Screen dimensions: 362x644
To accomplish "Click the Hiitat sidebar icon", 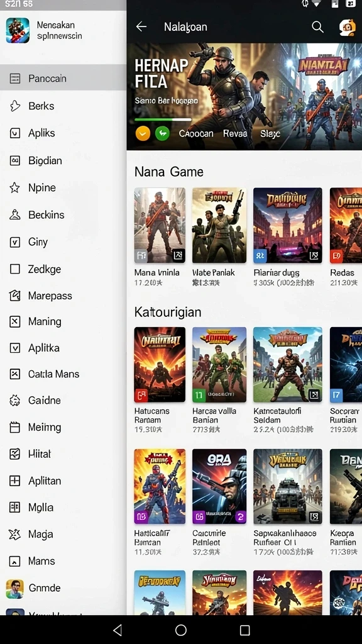I will 15,454.
